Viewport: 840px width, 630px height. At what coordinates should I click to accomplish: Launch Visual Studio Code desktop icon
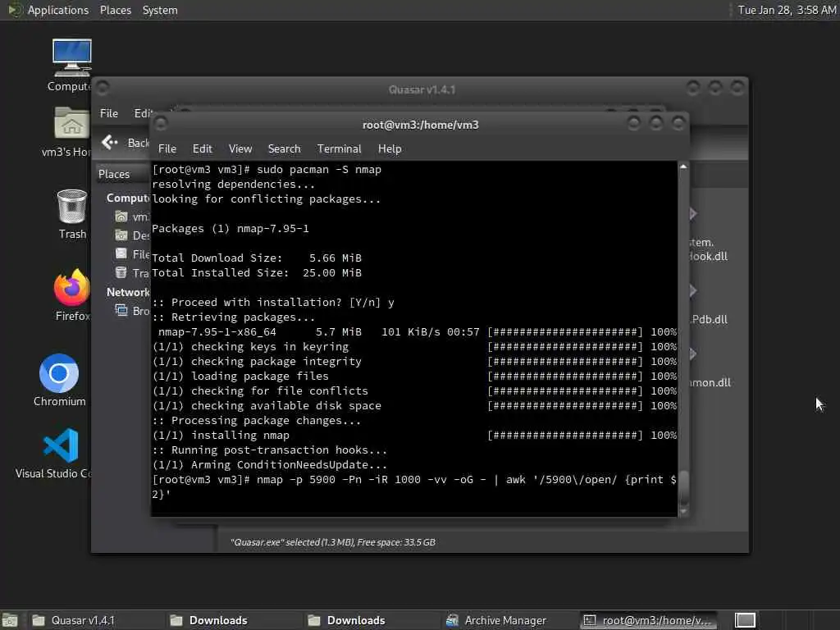point(61,445)
